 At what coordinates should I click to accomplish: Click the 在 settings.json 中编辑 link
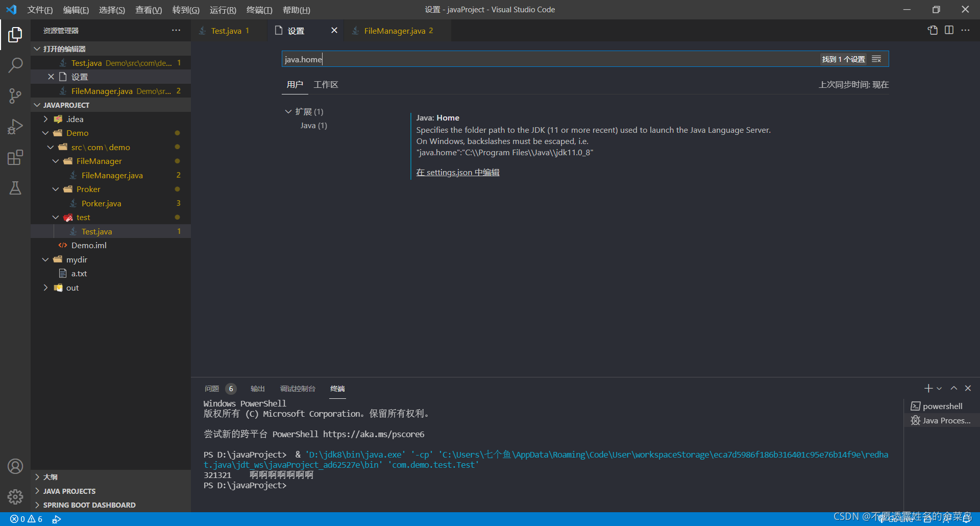(457, 172)
